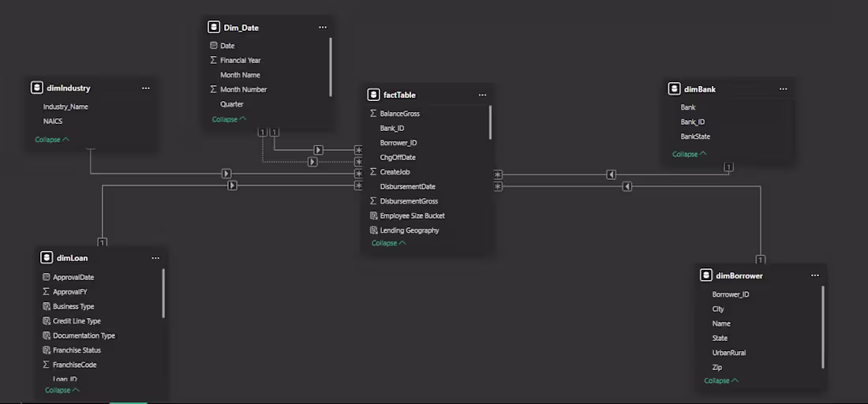The image size is (868, 404).
Task: Click the sigma icon beside DisbursementGross
Action: point(373,201)
